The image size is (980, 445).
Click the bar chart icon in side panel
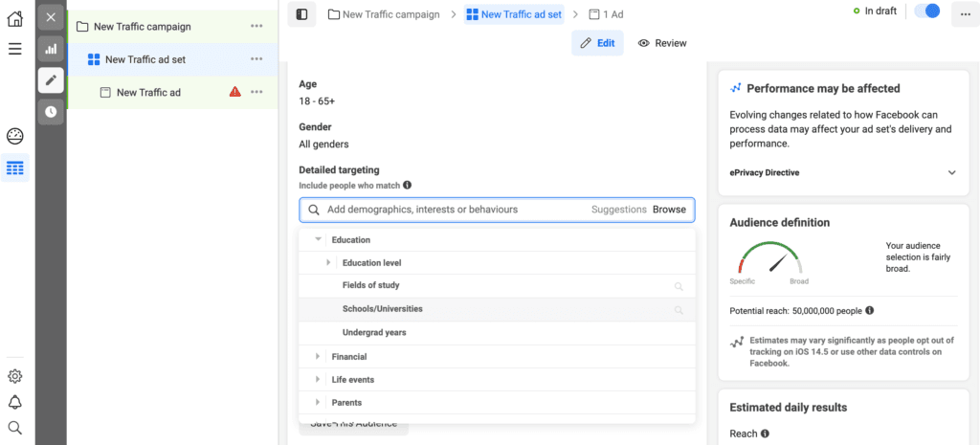click(51, 49)
